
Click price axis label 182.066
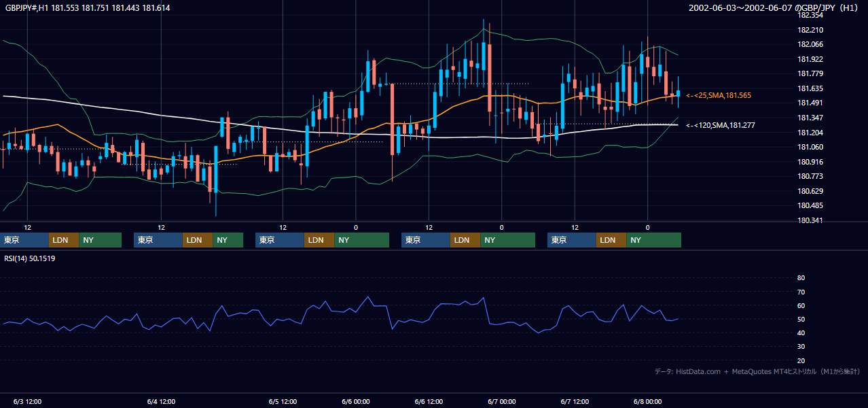(810, 44)
